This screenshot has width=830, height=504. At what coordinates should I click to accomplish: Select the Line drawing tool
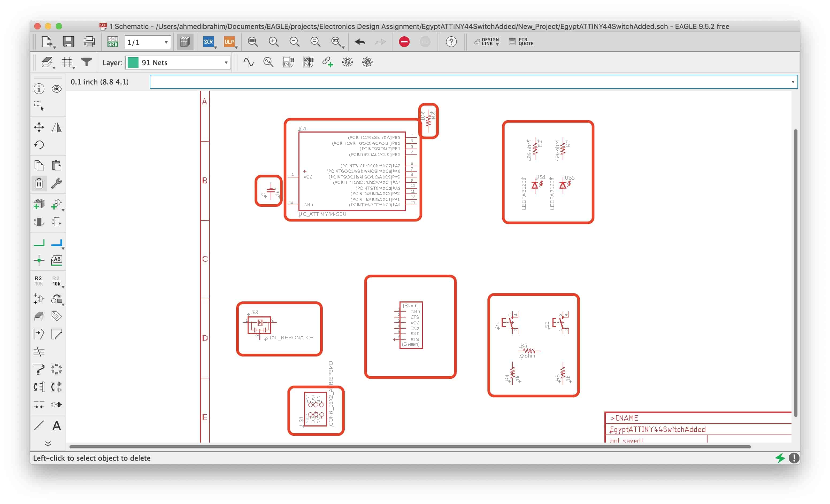pos(39,425)
